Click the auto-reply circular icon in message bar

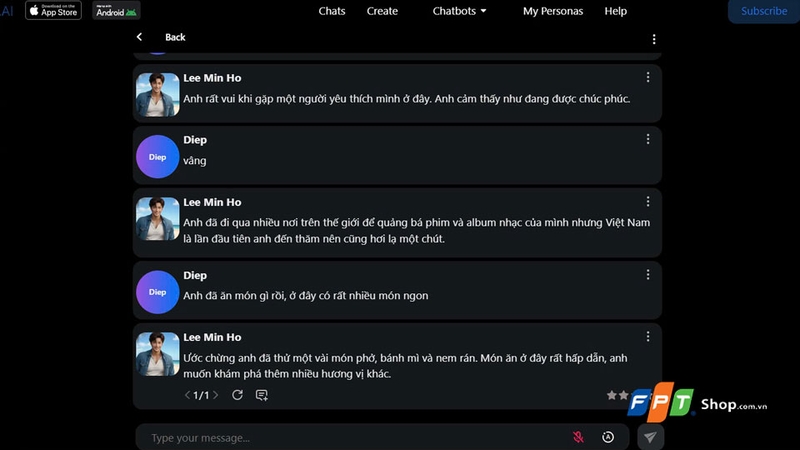click(x=608, y=437)
